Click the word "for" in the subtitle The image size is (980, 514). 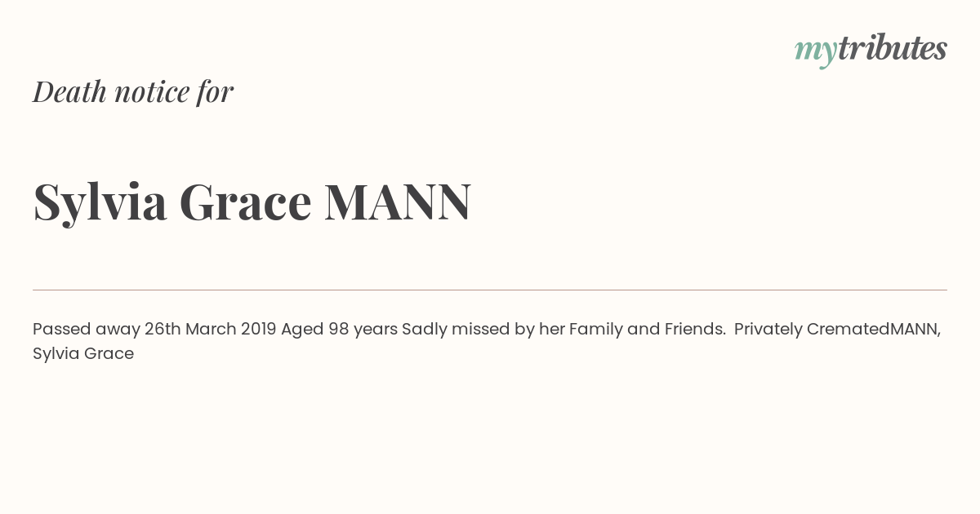[216, 93]
